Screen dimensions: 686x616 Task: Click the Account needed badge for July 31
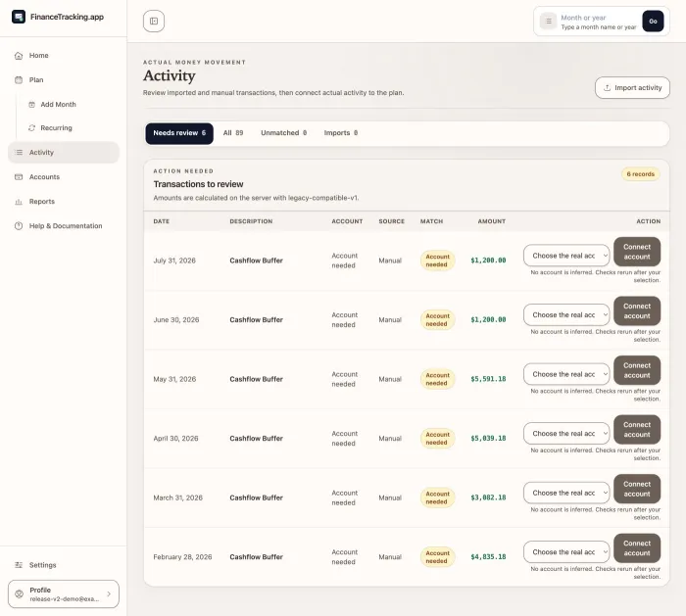pyautogui.click(x=437, y=261)
